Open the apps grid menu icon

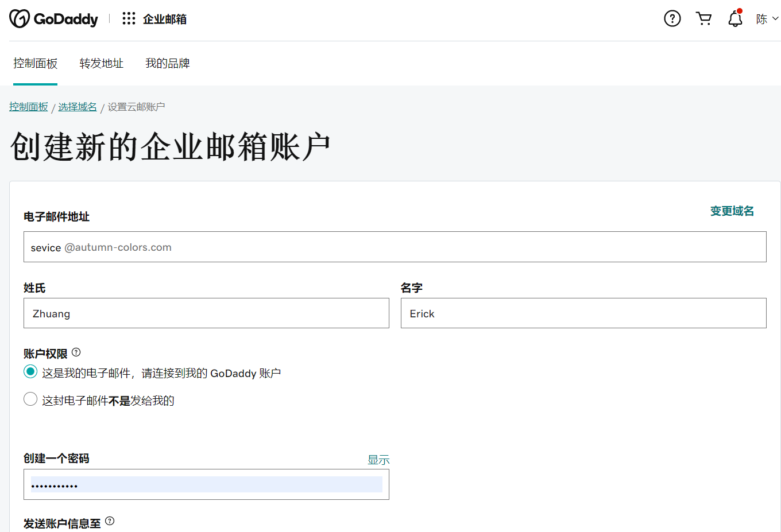[129, 19]
